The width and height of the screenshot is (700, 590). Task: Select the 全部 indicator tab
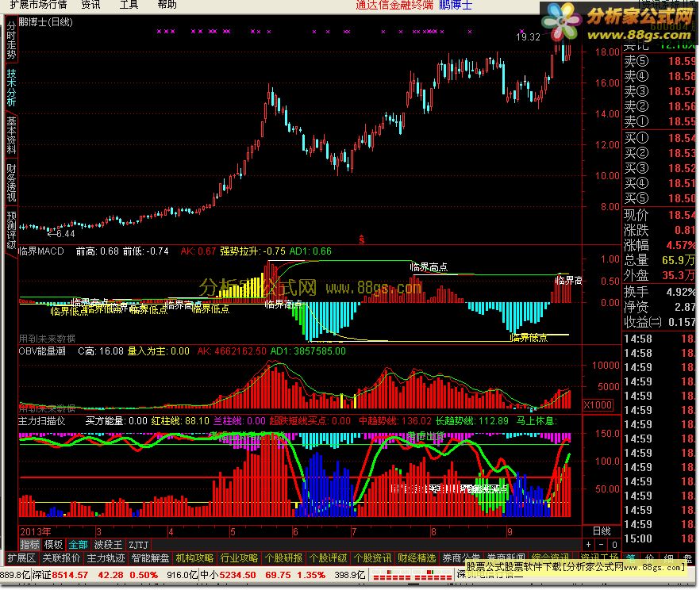pos(78,545)
